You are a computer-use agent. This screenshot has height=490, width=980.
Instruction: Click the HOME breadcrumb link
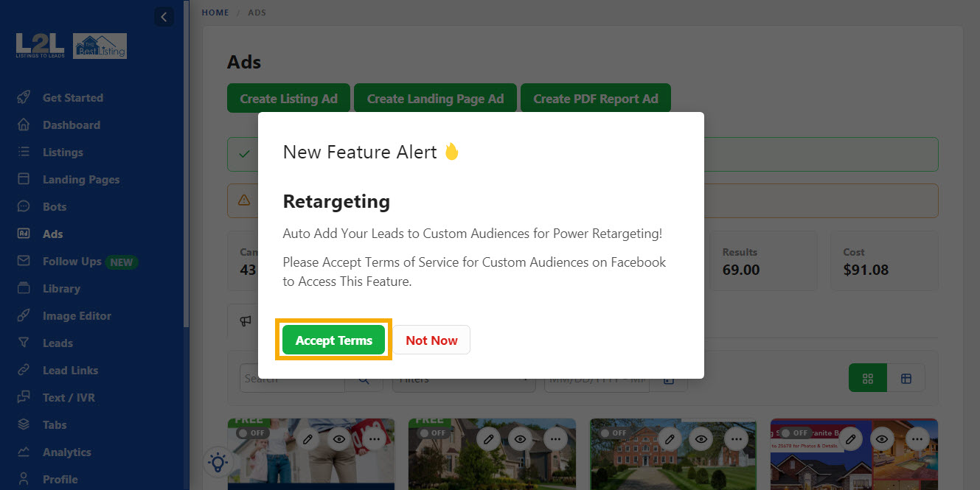pyautogui.click(x=215, y=13)
